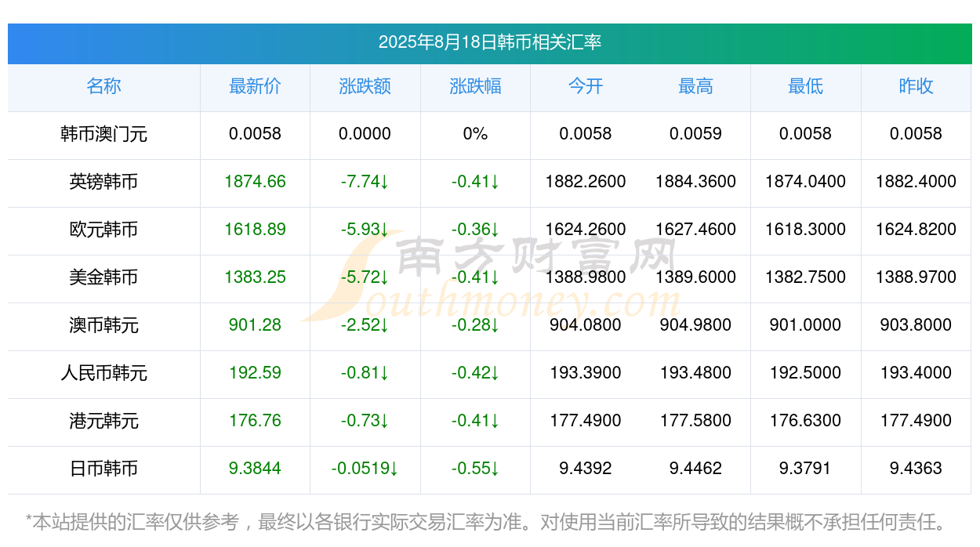Image resolution: width=980 pixels, height=547 pixels.
Task: Select the 最新价 column header
Action: (255, 86)
